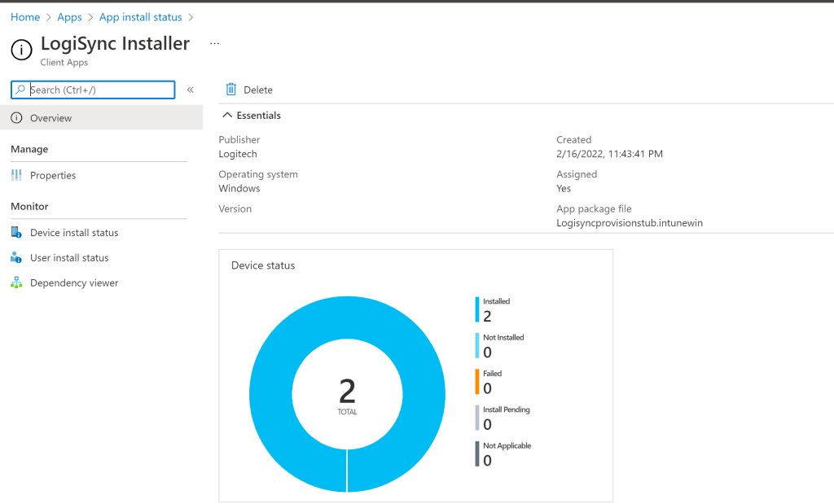Collapse the Essentials section
The width and height of the screenshot is (834, 504).
click(227, 116)
